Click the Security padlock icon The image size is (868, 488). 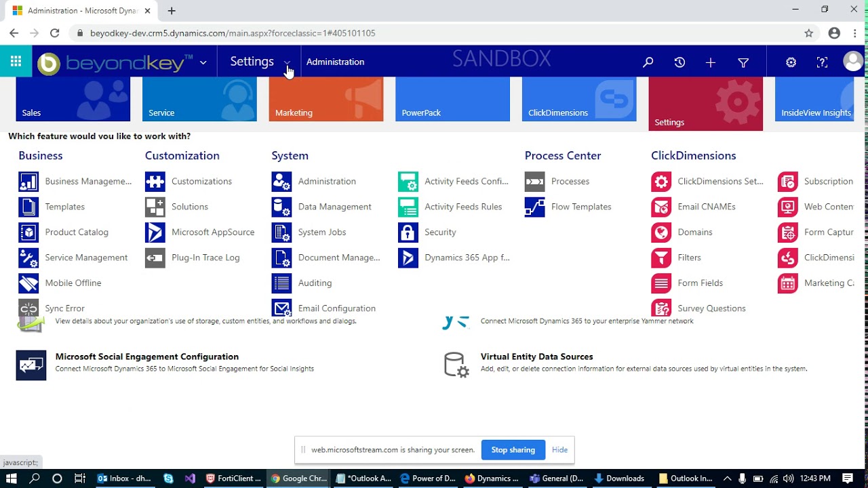[408, 232]
